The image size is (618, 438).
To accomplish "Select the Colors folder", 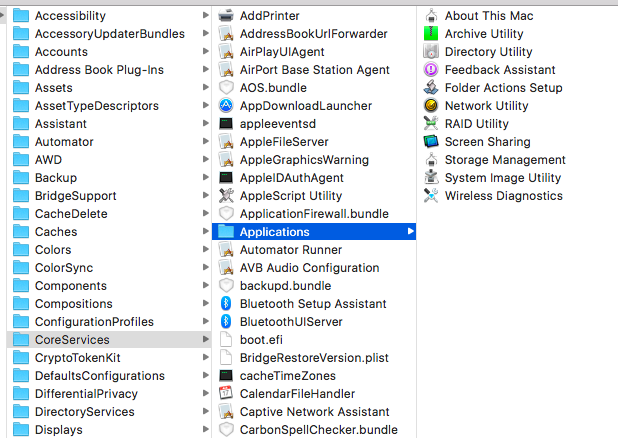I will point(109,250).
